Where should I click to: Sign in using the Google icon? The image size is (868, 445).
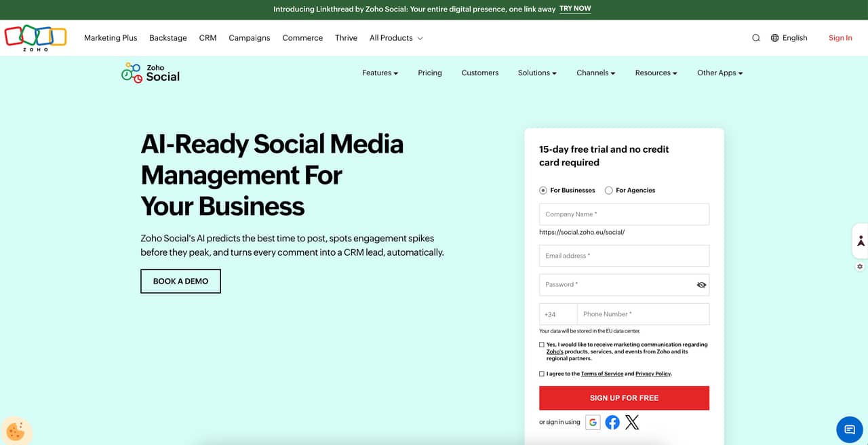pyautogui.click(x=593, y=423)
